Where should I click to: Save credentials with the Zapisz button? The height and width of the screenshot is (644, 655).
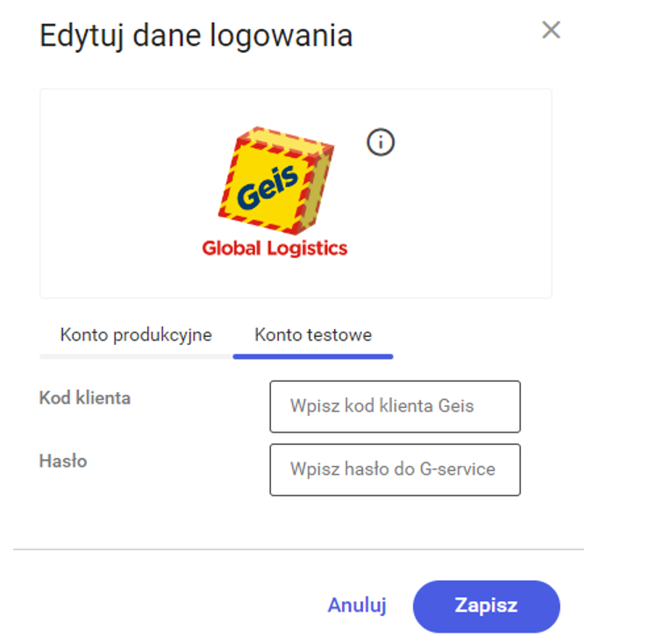[x=487, y=606]
